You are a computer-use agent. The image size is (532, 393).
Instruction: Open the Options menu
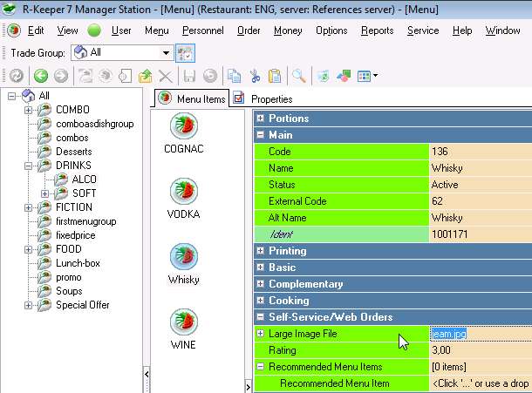[331, 30]
